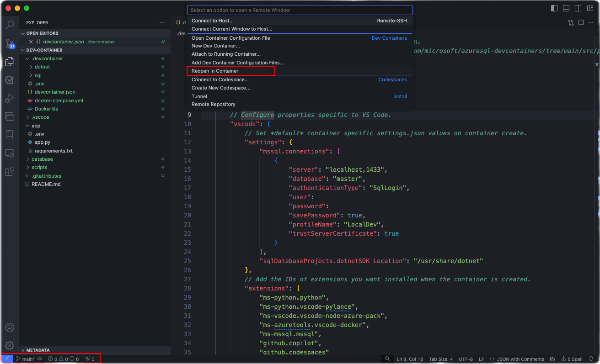
Task: Toggle the secondary side bar
Action: pyautogui.click(x=578, y=8)
